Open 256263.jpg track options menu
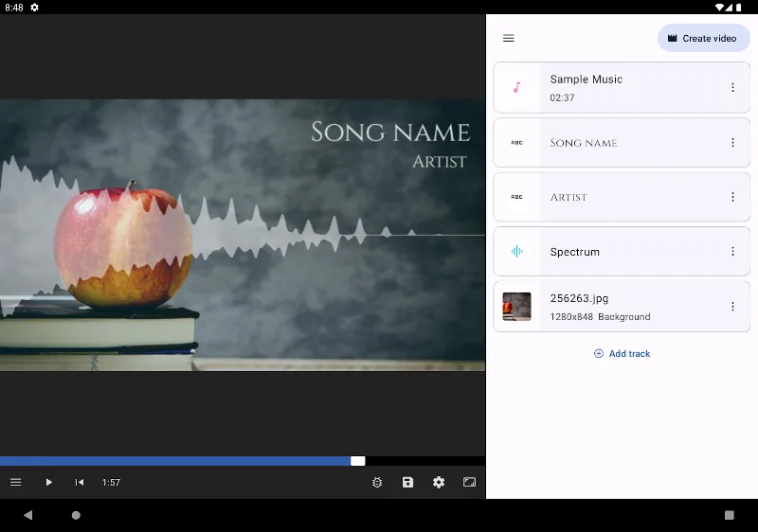 732,307
